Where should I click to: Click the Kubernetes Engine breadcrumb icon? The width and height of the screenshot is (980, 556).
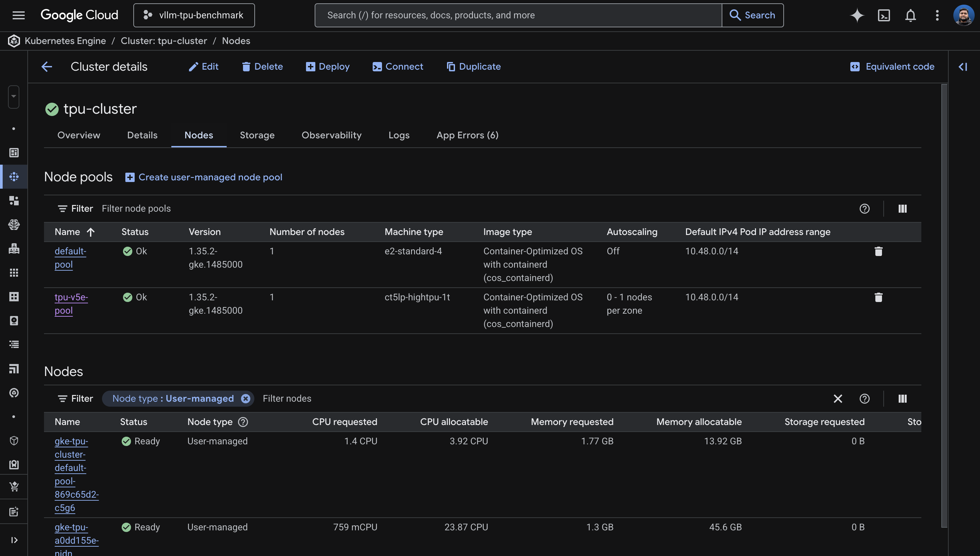pos(14,41)
